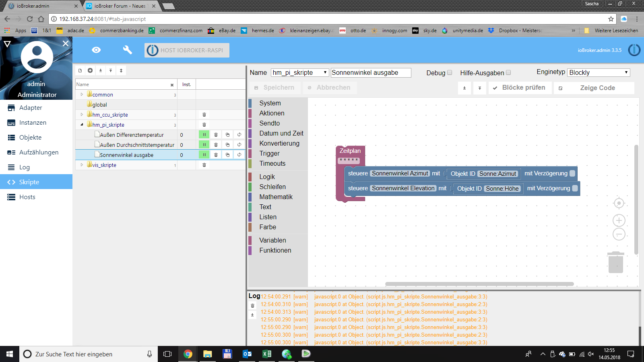Click the add group plus icon
The image size is (644, 362).
point(90,70)
